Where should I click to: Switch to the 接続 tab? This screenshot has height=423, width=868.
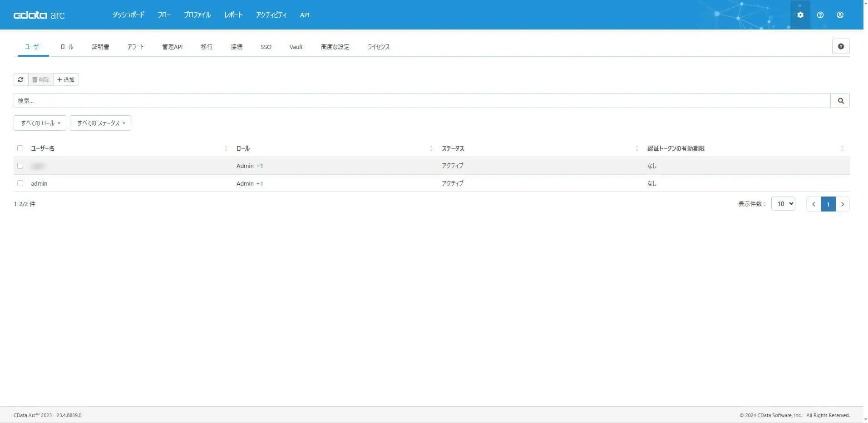point(237,47)
